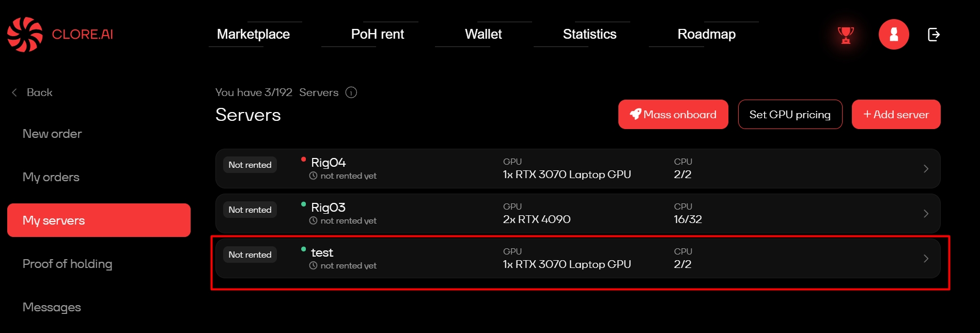Click the Back arrow icon
980x333 pixels.
coord(14,92)
